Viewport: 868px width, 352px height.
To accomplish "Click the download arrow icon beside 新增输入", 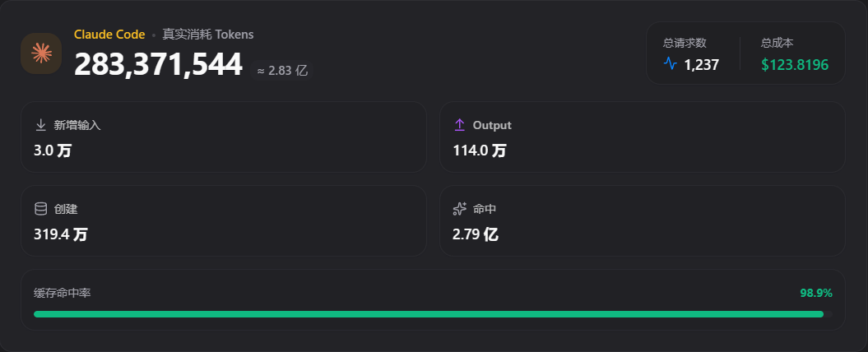I will tap(41, 125).
